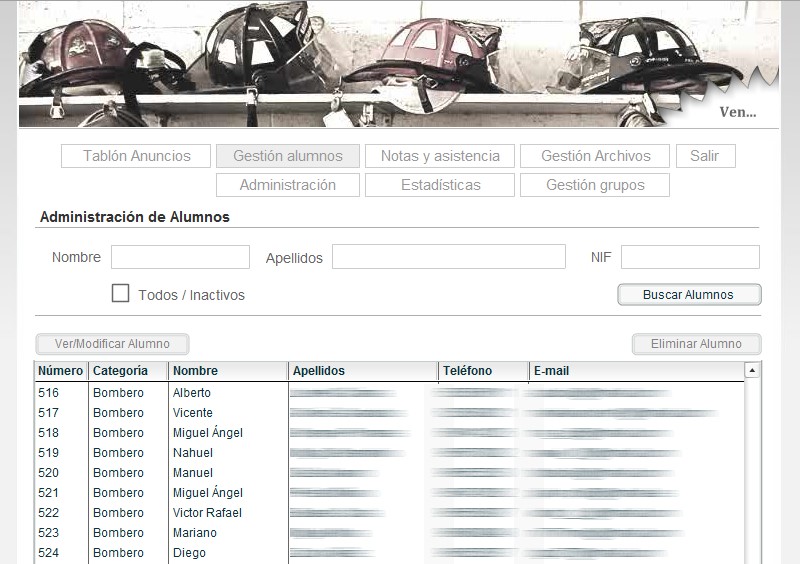800x564 pixels.
Task: Go to Gestión Archivos
Action: pyautogui.click(x=595, y=156)
